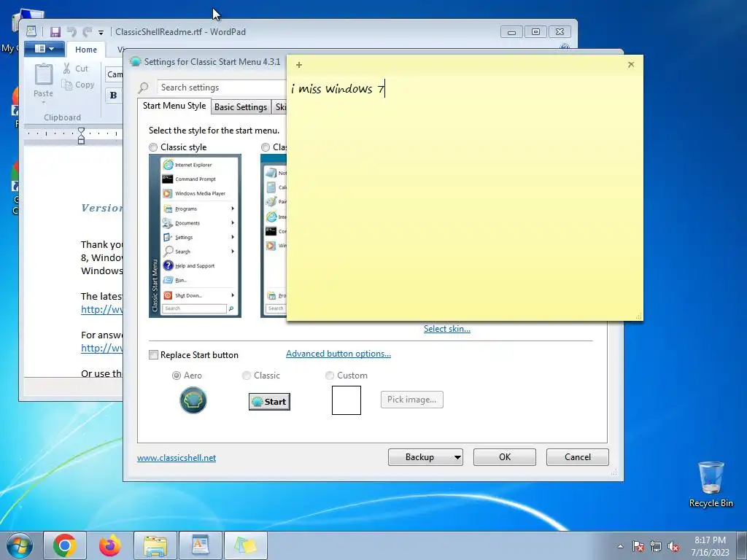Click the two-column style preview thumbnail

click(x=274, y=236)
